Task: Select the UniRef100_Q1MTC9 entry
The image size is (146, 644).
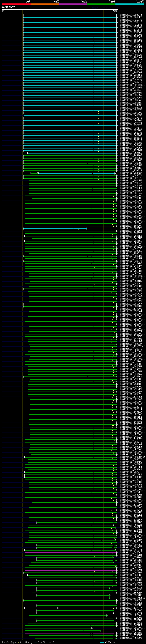Action: click(x=131, y=241)
